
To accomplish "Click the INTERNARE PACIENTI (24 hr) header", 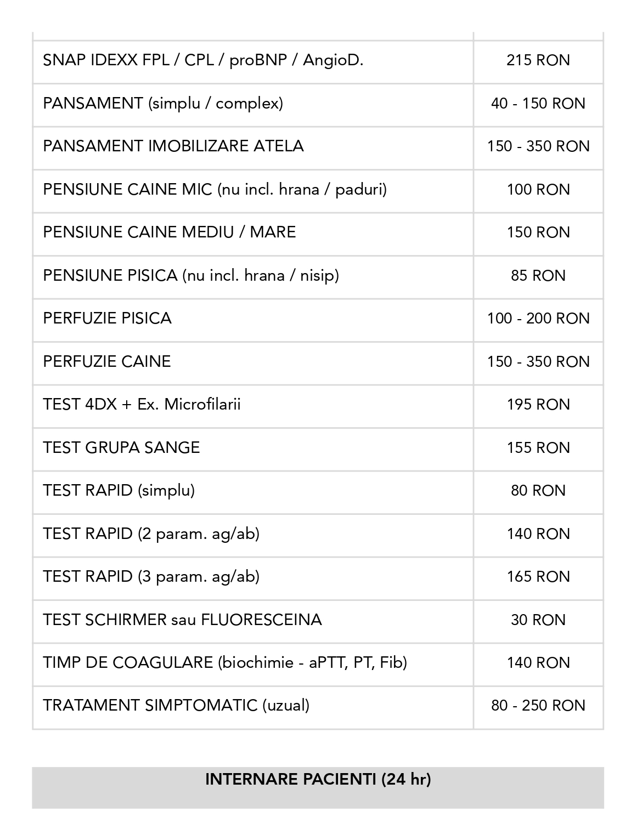I will (x=318, y=779).
